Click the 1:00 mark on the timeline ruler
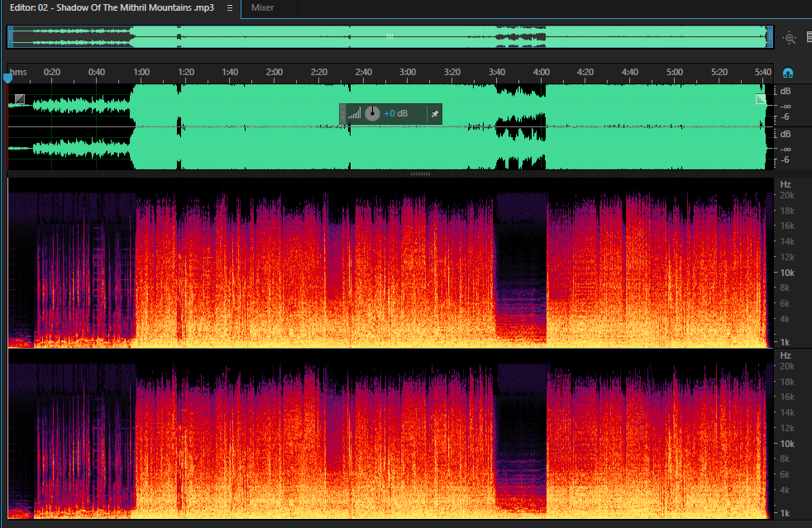The height and width of the screenshot is (528, 812). point(141,72)
